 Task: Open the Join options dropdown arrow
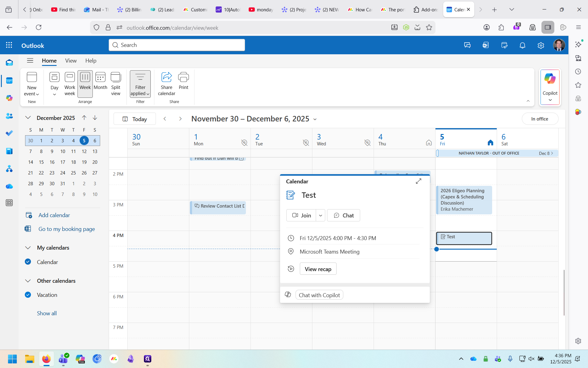pyautogui.click(x=320, y=215)
